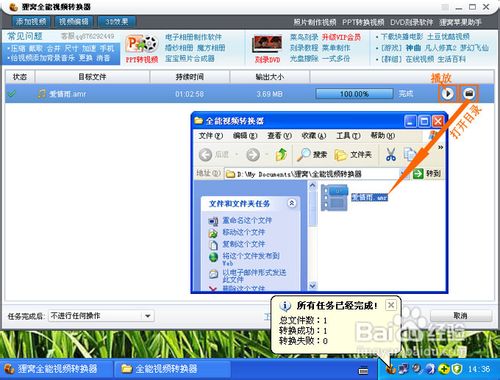Expand the 任务完成后 action dropdown

pos(147,316)
